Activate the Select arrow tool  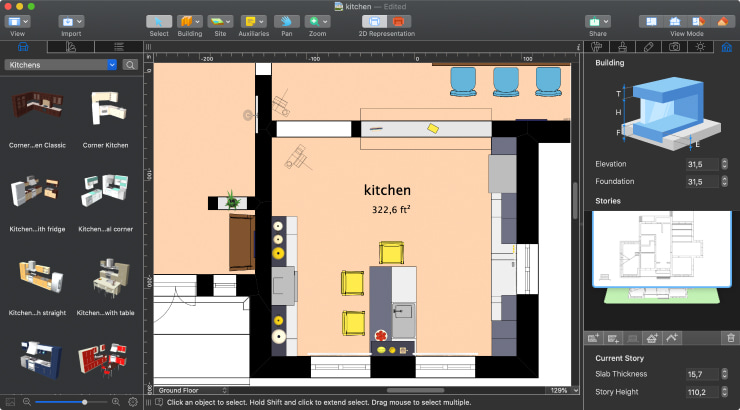click(x=159, y=20)
